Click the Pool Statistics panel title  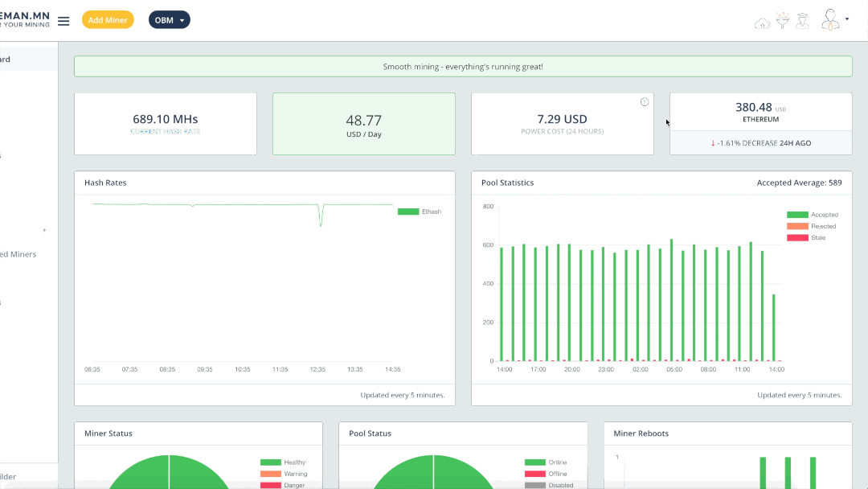point(508,183)
